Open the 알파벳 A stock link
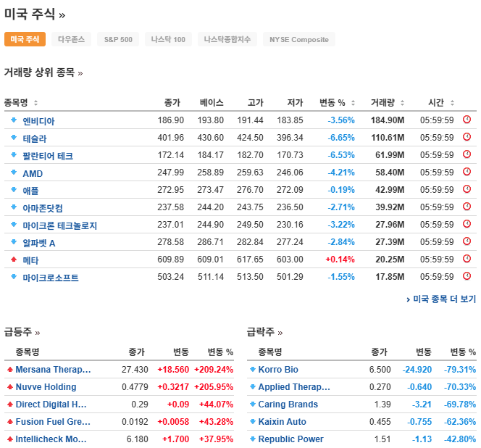This screenshot has height=448, width=481. 39,243
